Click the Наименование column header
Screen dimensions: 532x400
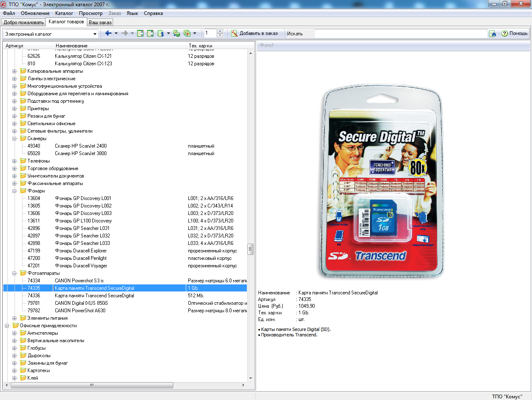[120, 46]
